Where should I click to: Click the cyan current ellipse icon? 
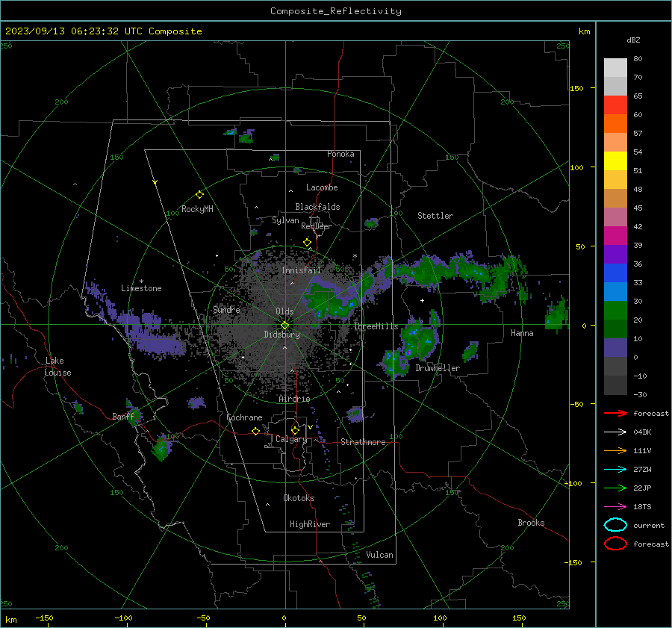click(615, 525)
